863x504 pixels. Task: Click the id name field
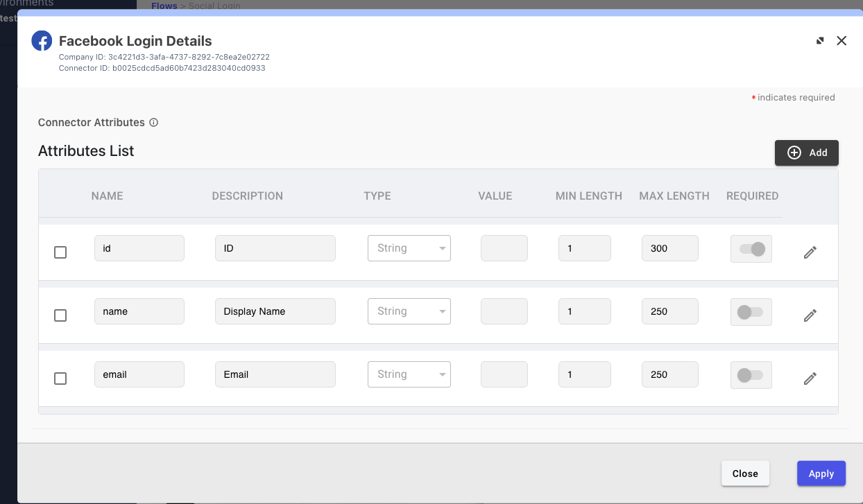coord(139,248)
